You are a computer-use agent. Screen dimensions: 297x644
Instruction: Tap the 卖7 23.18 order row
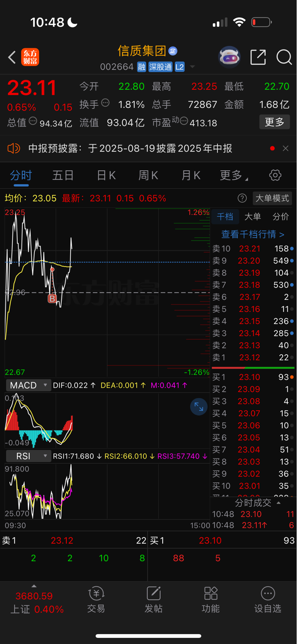tap(253, 285)
